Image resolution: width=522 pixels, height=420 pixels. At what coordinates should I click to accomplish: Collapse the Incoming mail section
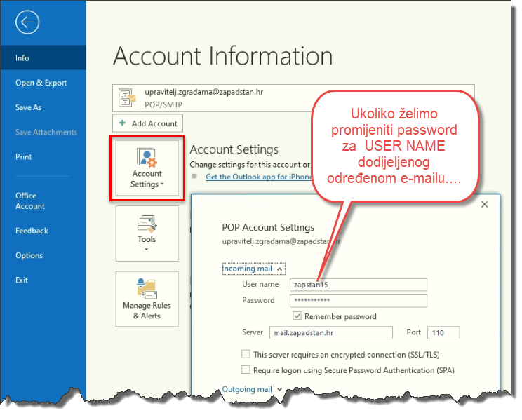pyautogui.click(x=253, y=268)
